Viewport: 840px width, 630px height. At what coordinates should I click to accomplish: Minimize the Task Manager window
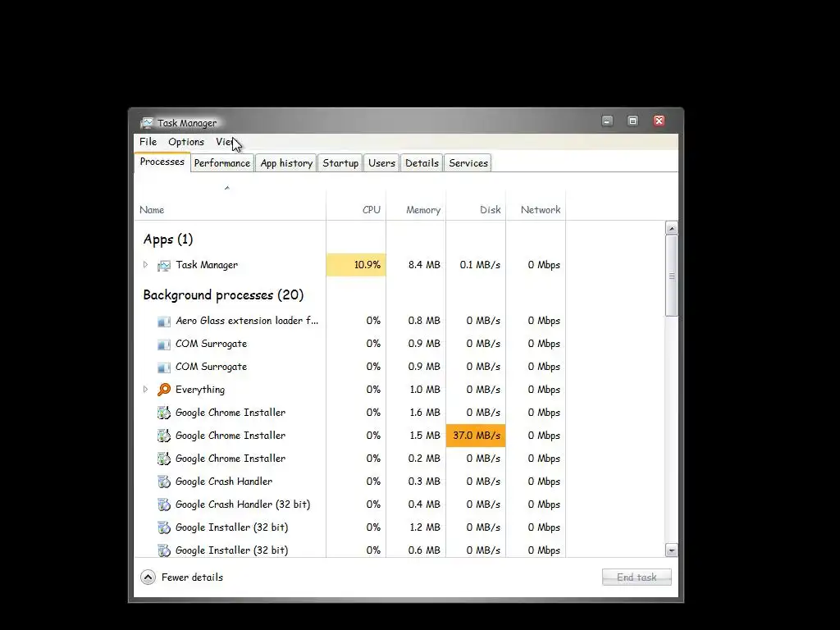click(x=607, y=121)
